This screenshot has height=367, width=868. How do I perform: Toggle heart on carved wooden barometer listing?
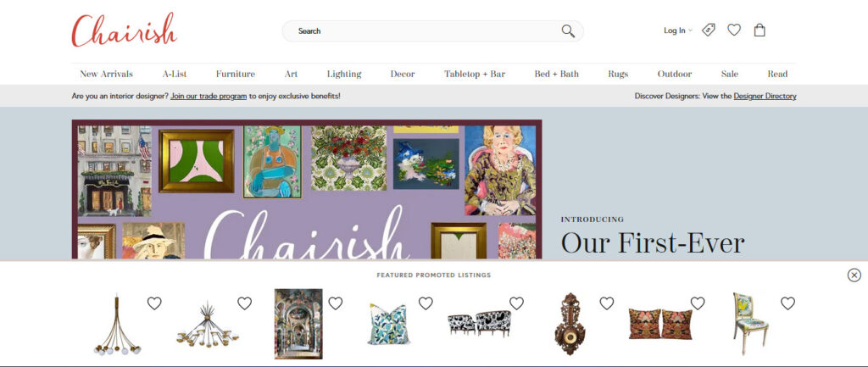click(607, 303)
